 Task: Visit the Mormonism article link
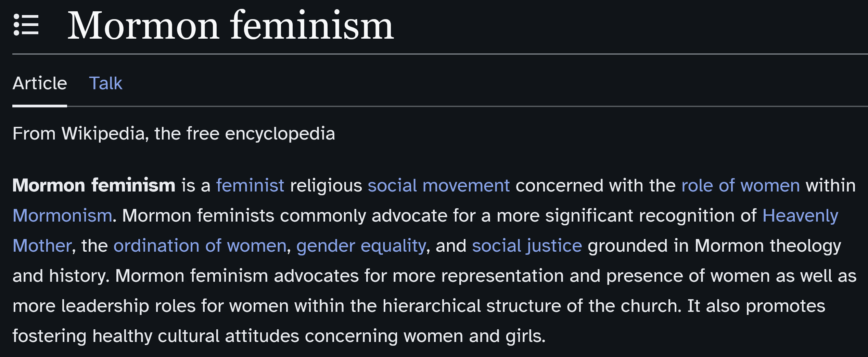click(x=62, y=215)
